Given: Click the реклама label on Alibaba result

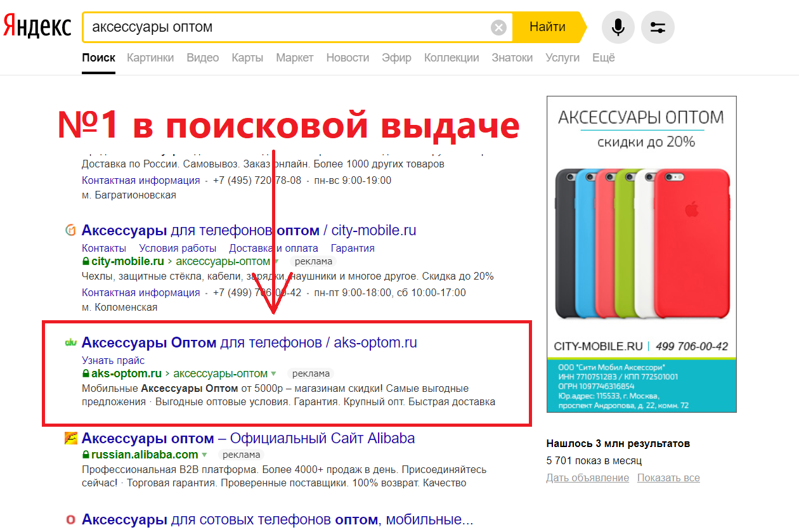Looking at the screenshot, I should point(241,455).
